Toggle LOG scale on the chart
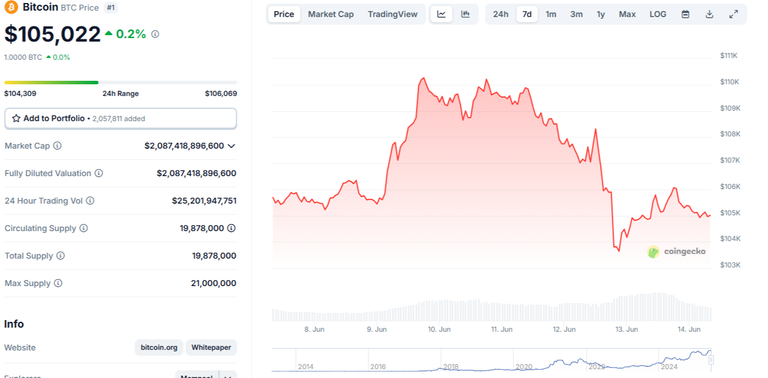This screenshot has height=378, width=768. point(658,14)
